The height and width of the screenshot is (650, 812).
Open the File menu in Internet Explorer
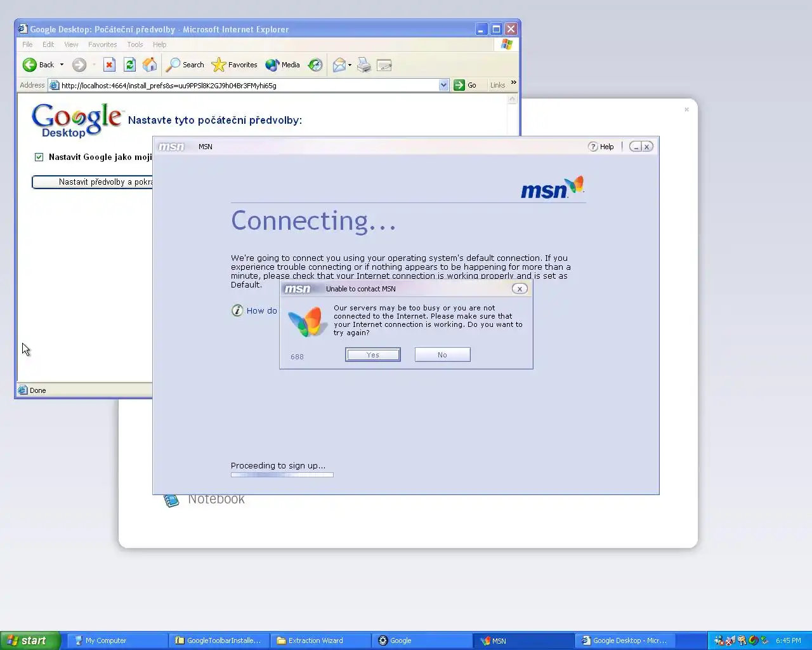point(27,44)
